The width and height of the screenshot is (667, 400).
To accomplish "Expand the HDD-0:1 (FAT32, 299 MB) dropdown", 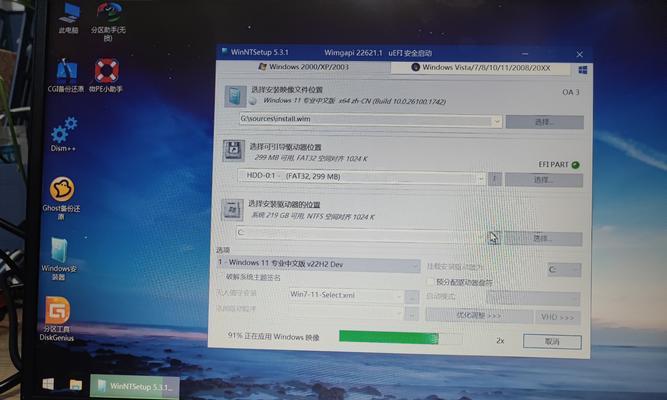I will click(x=481, y=179).
